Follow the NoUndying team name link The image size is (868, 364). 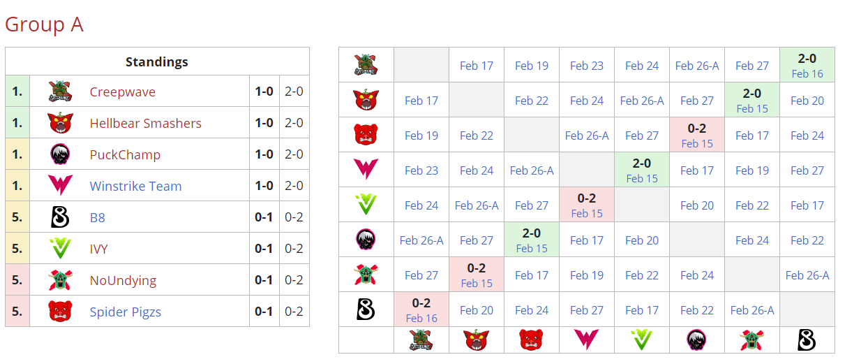pos(123,281)
